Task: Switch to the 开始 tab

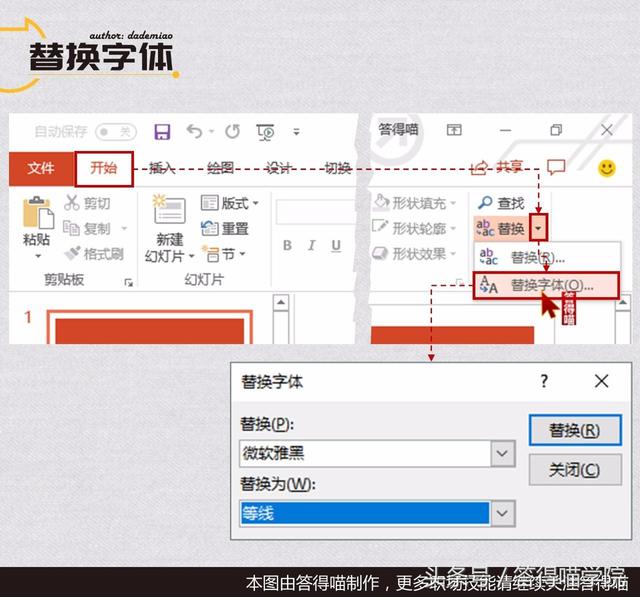Action: point(104,169)
